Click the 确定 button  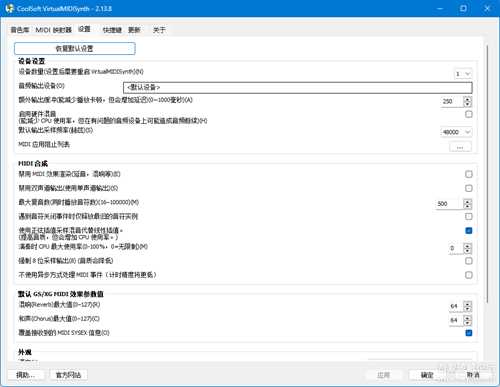(427, 375)
